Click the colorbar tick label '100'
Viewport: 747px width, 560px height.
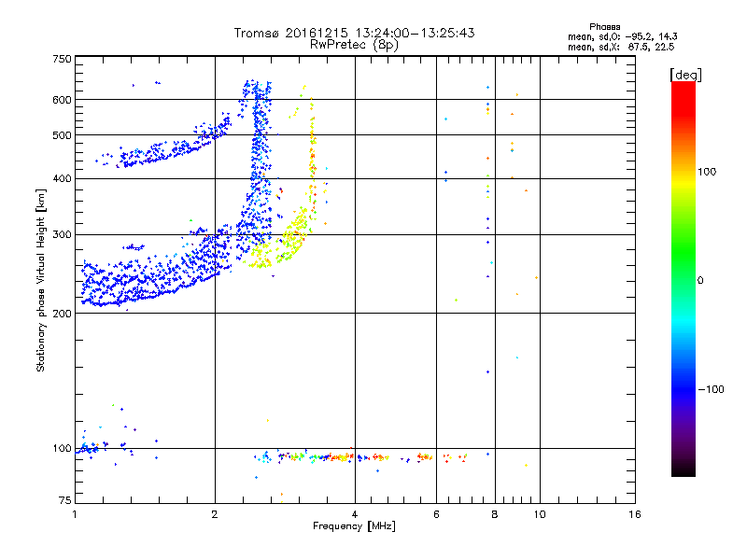click(x=707, y=172)
